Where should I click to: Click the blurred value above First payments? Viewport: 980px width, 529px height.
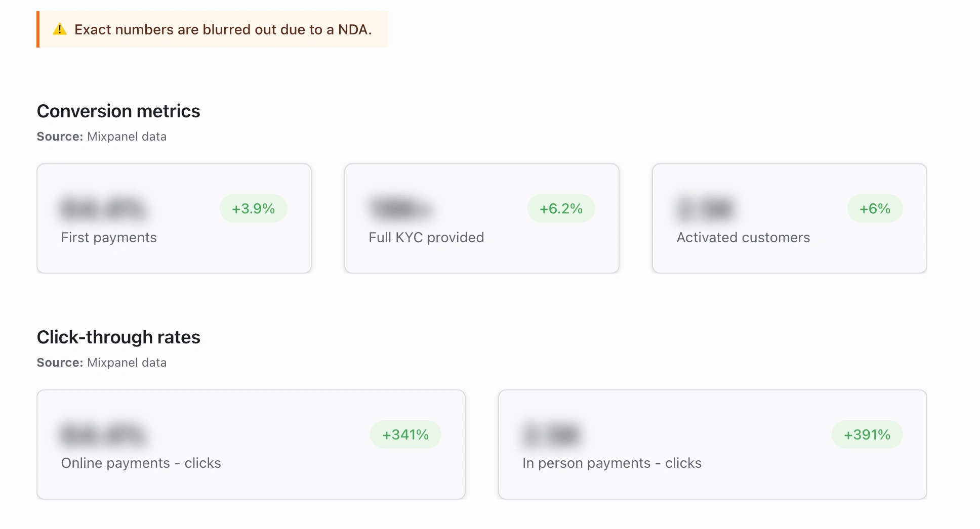[x=104, y=208]
